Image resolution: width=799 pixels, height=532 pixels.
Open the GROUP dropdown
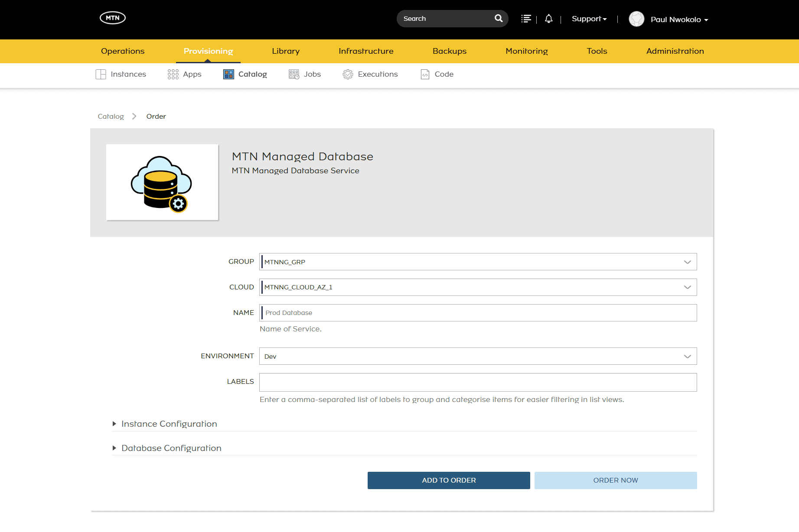(478, 262)
